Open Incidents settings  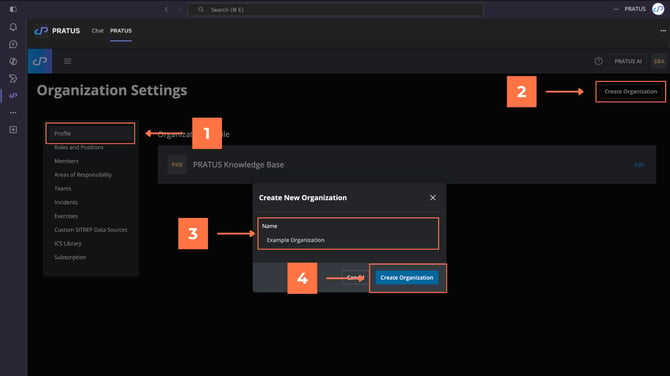(x=66, y=202)
